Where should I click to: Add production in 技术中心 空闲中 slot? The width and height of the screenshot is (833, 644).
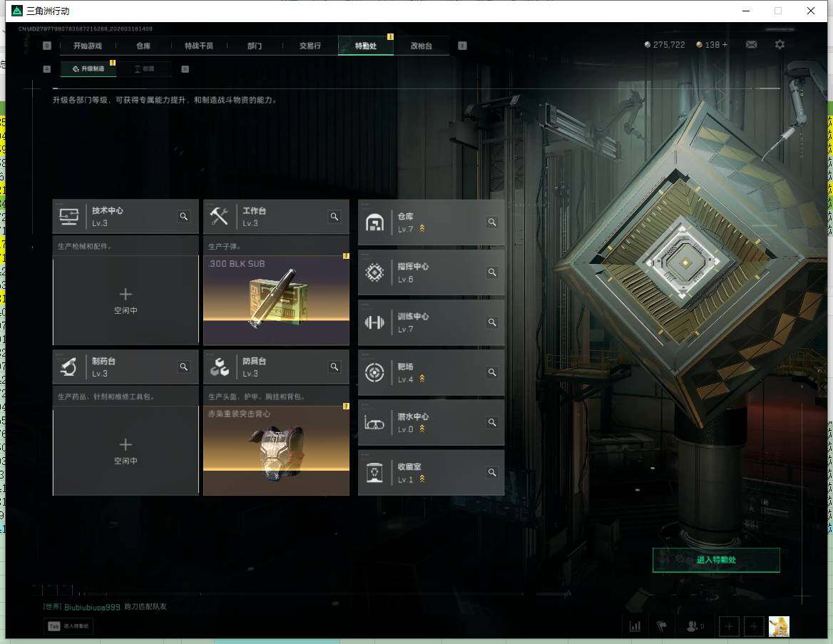click(126, 300)
